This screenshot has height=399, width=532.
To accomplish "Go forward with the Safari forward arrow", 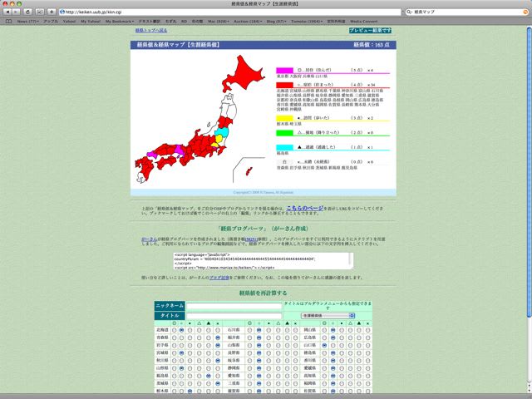I will [16, 12].
